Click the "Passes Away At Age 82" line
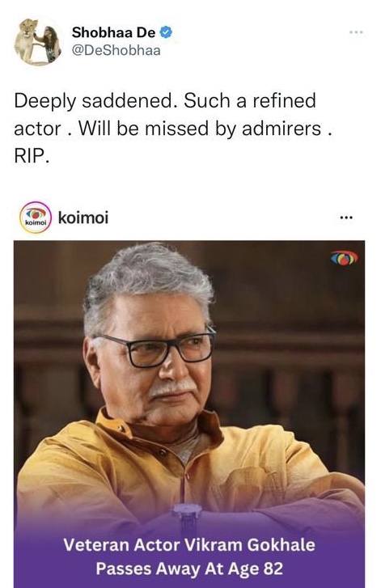The image size is (381, 588). (x=189, y=569)
